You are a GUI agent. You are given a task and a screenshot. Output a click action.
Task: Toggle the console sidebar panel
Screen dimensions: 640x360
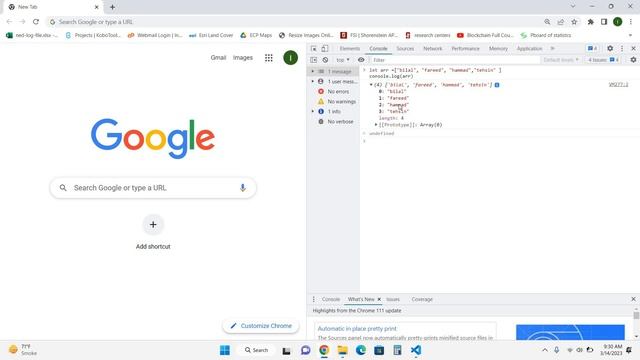coord(313,60)
